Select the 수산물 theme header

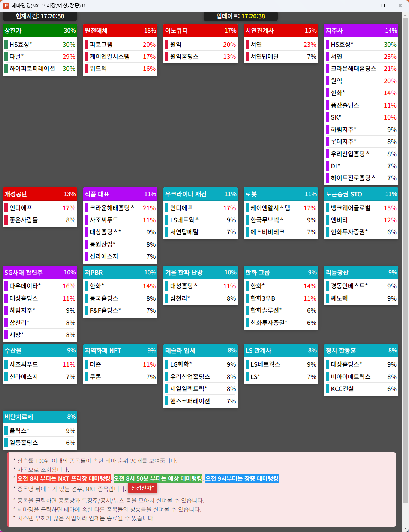pos(40,351)
